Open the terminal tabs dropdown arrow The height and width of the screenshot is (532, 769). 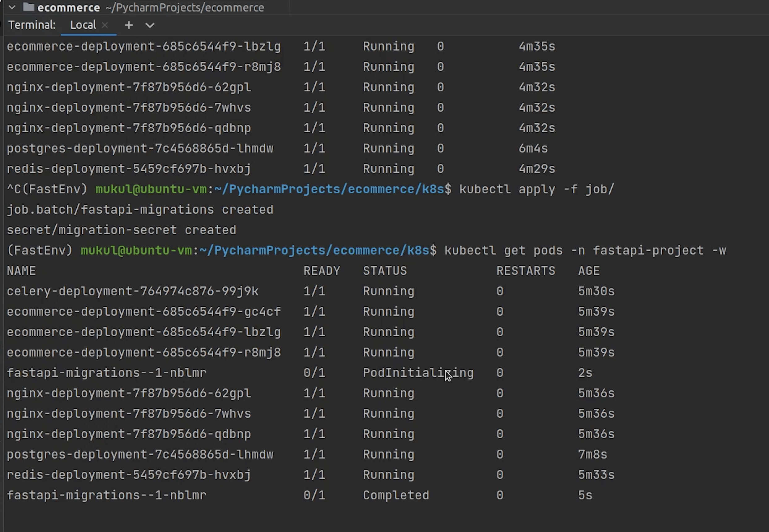coord(150,25)
